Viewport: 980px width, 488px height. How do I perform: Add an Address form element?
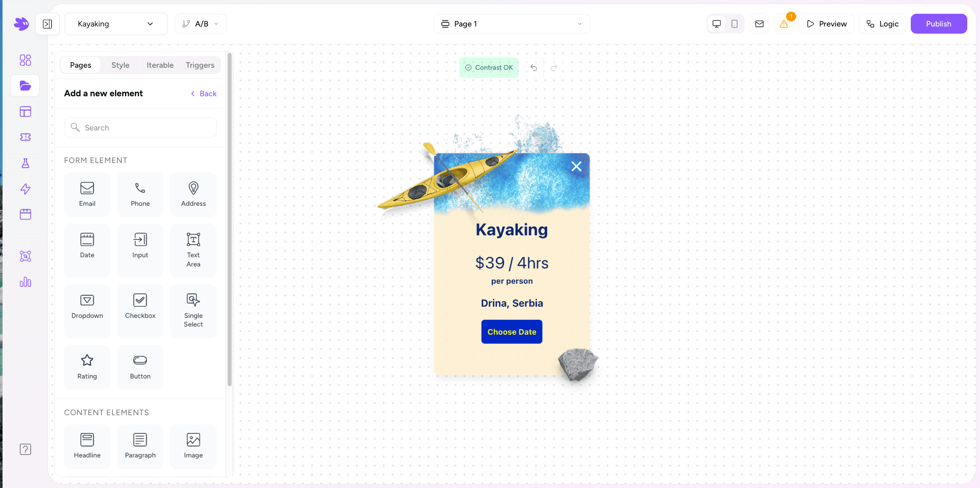193,194
